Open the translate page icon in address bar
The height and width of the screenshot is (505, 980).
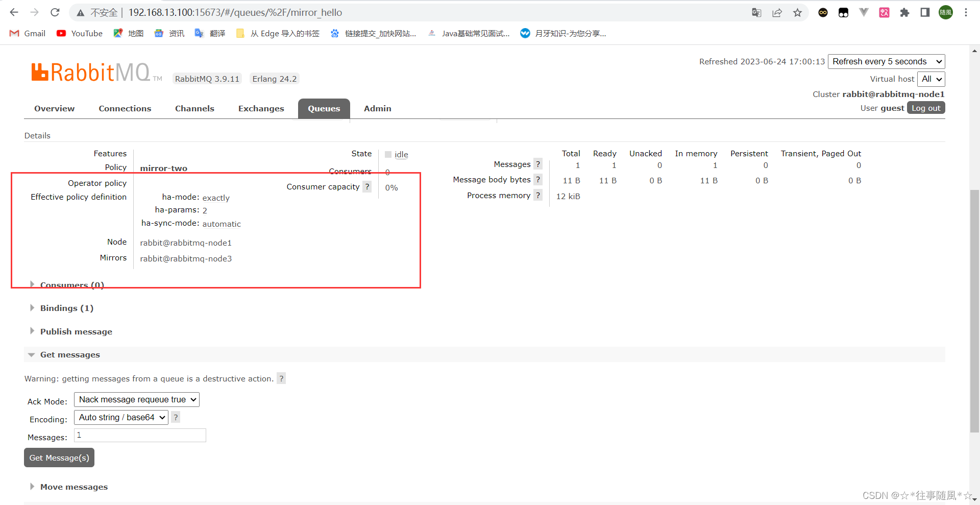point(756,13)
